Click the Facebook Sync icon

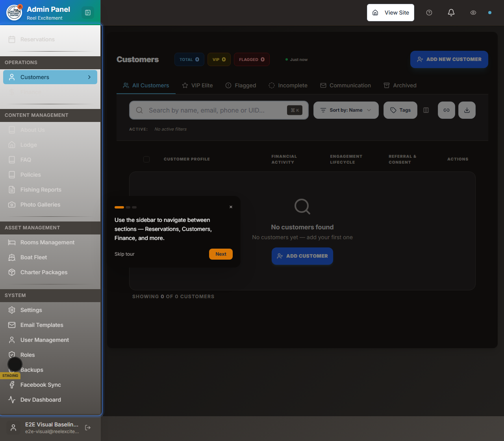(x=12, y=385)
